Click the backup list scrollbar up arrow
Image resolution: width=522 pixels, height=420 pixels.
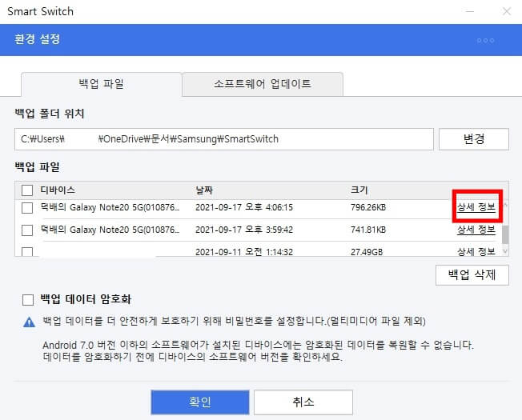click(505, 205)
